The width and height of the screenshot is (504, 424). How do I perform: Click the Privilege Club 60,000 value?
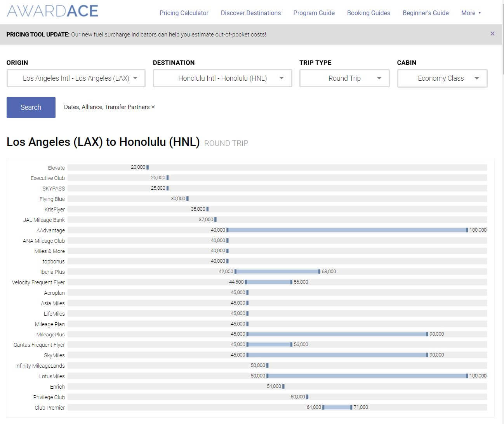[x=298, y=397]
